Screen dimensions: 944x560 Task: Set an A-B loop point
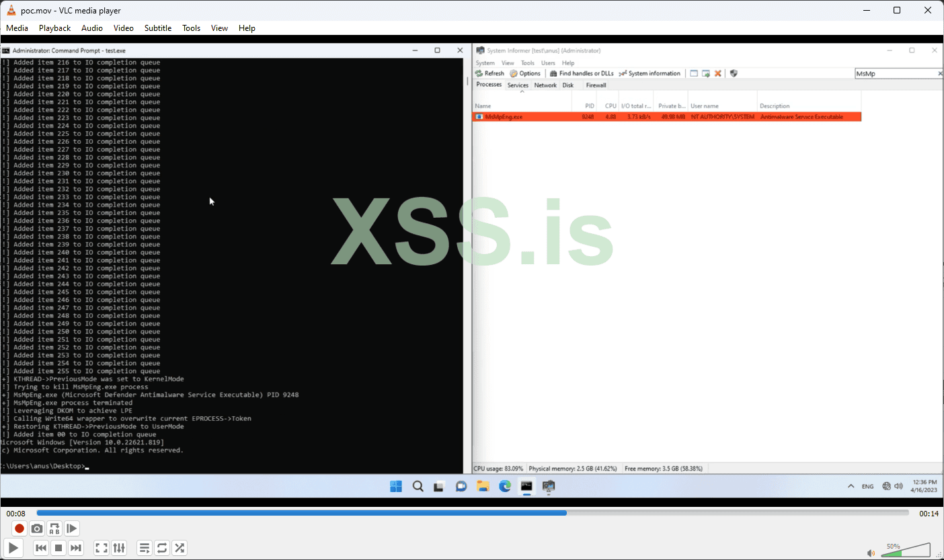(54, 528)
